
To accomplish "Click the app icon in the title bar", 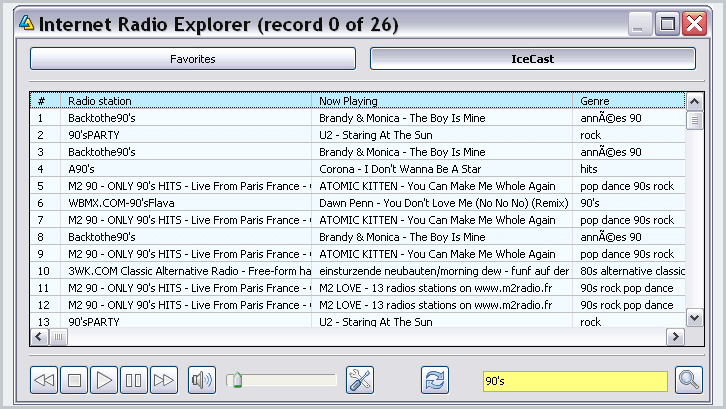I will click(26, 23).
